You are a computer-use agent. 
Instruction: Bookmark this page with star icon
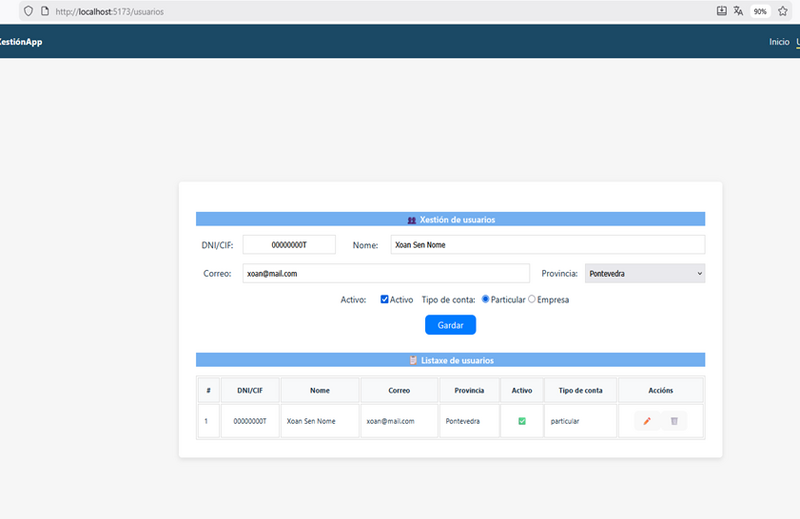coord(783,11)
